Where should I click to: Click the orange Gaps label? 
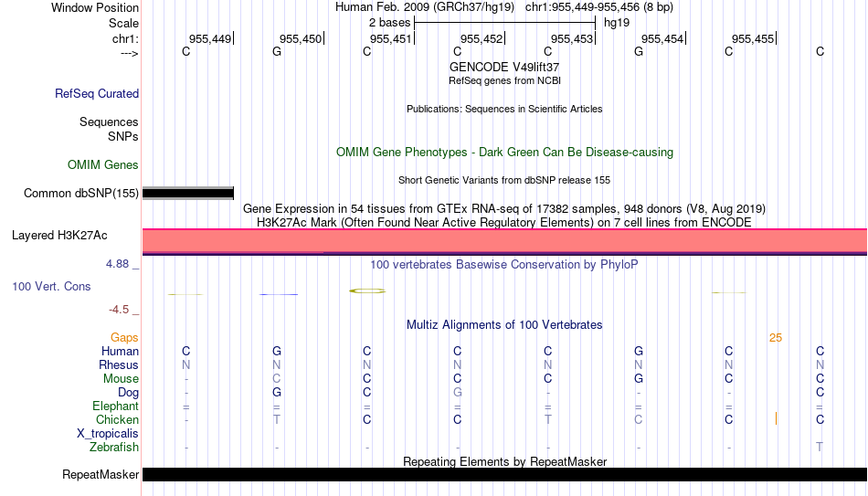[124, 338]
